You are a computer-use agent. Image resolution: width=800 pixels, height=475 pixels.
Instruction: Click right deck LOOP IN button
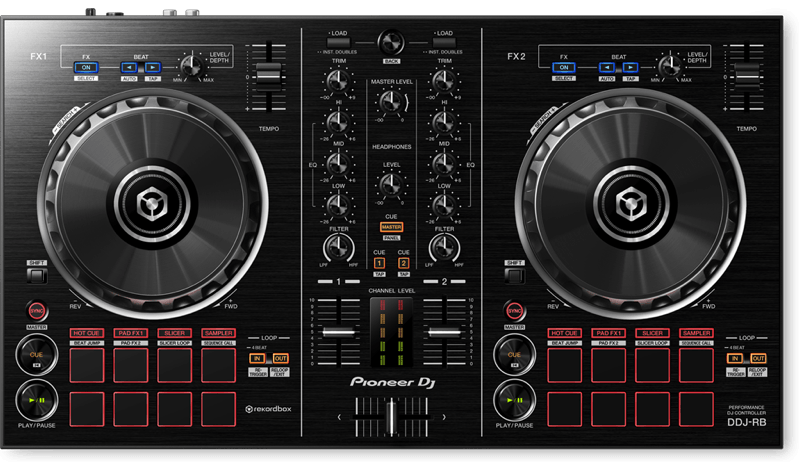coord(735,358)
